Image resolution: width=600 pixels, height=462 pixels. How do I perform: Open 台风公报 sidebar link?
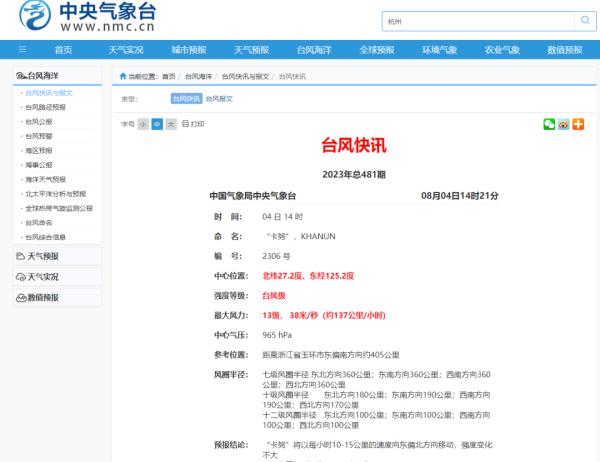(x=39, y=122)
